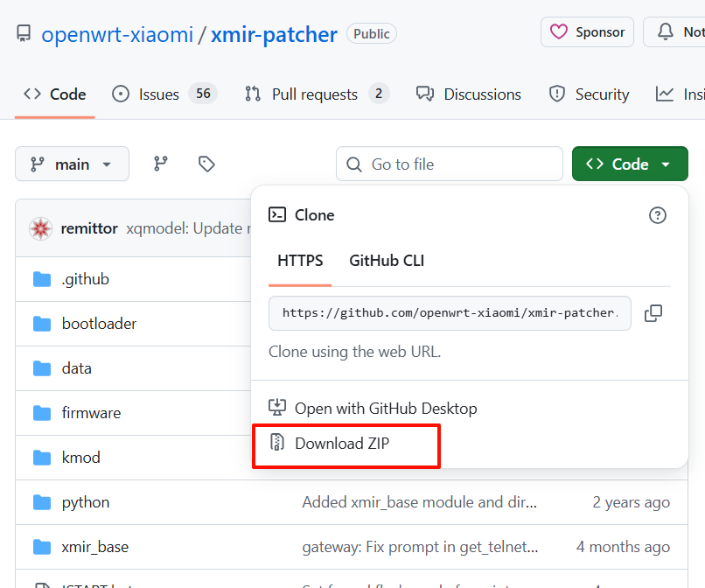Click the remittor avatar image
The image size is (705, 588).
point(41,228)
